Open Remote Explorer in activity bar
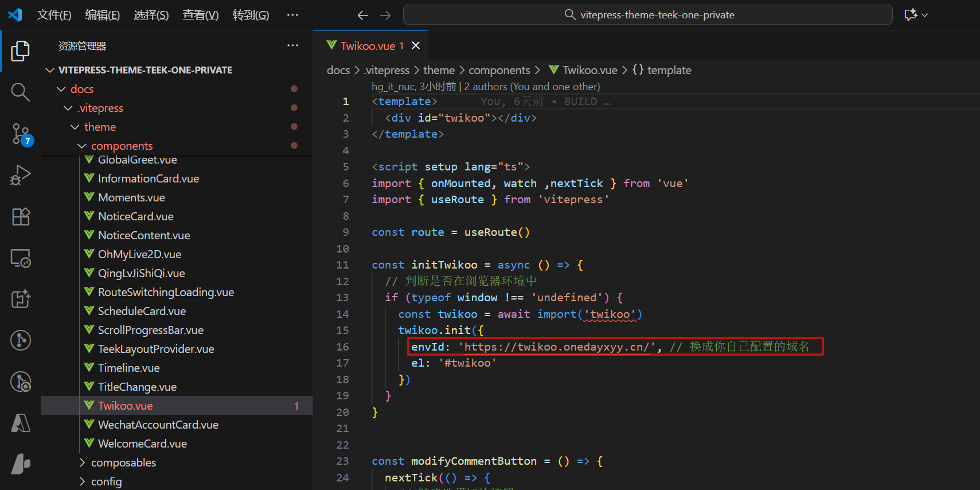 pyautogui.click(x=21, y=258)
